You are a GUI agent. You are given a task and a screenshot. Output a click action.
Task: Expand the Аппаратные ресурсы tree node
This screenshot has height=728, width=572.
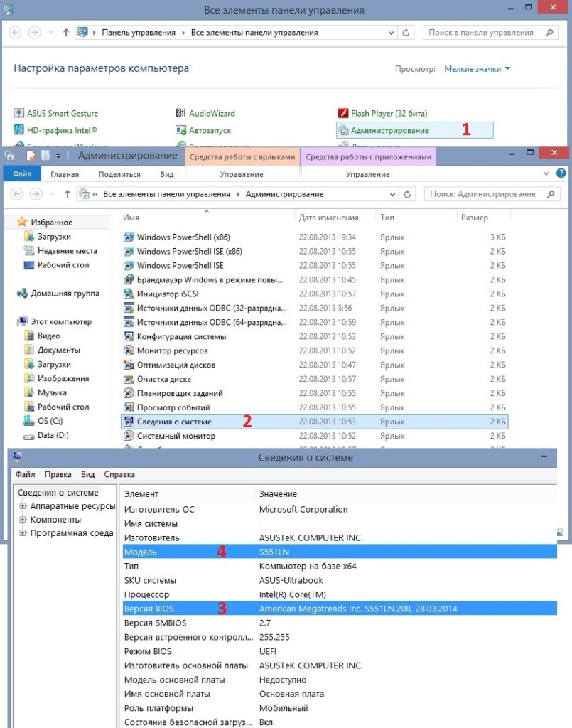22,506
